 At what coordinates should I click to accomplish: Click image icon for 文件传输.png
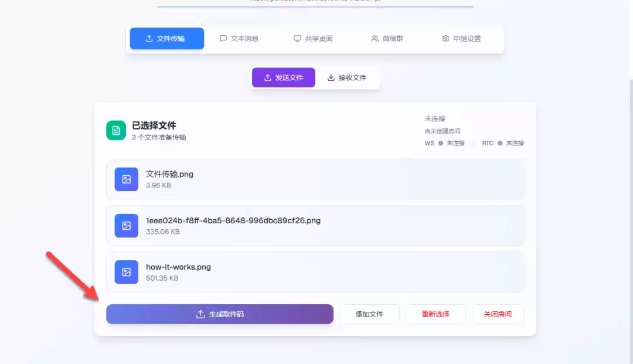pyautogui.click(x=126, y=179)
